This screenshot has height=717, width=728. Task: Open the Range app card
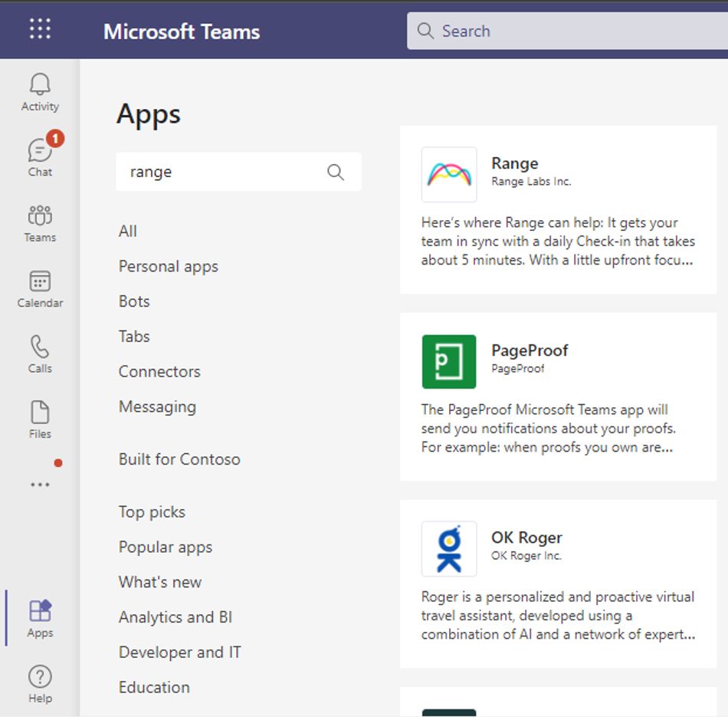[x=558, y=209]
